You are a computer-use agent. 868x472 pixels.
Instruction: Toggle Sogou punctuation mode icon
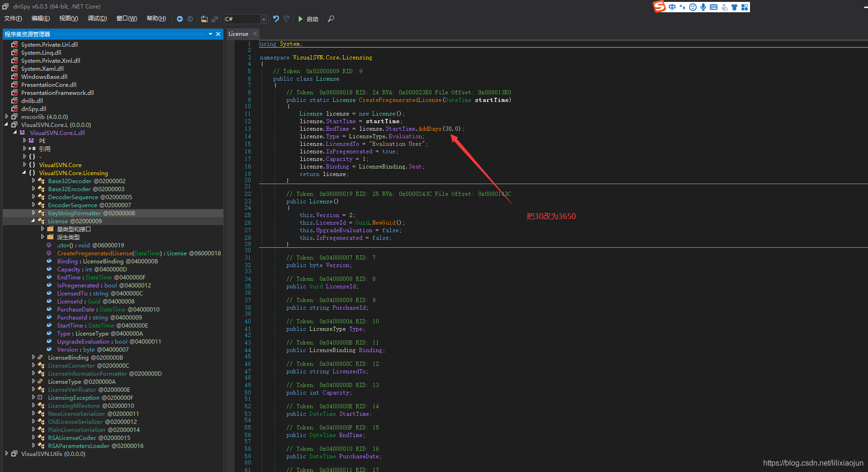[682, 7]
